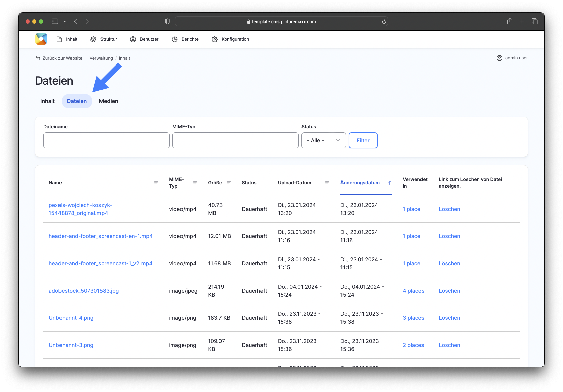Sort by Upload-Datum column sort icon
This screenshot has height=392, width=563.
(327, 183)
